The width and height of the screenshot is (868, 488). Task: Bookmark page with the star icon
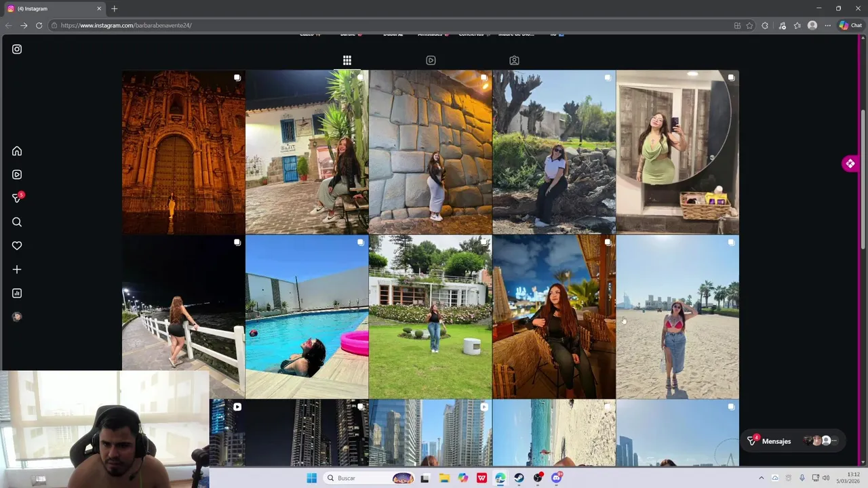pyautogui.click(x=749, y=25)
